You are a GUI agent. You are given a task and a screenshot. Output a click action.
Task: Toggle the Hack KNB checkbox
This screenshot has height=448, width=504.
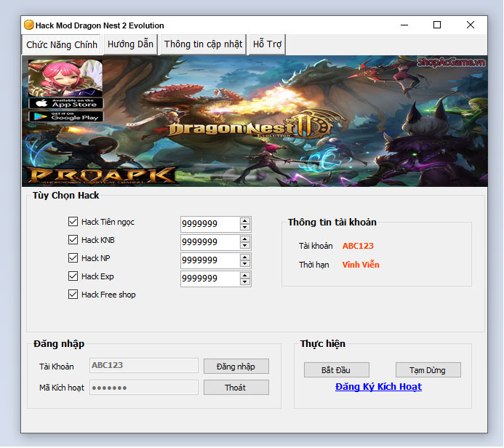[73, 240]
